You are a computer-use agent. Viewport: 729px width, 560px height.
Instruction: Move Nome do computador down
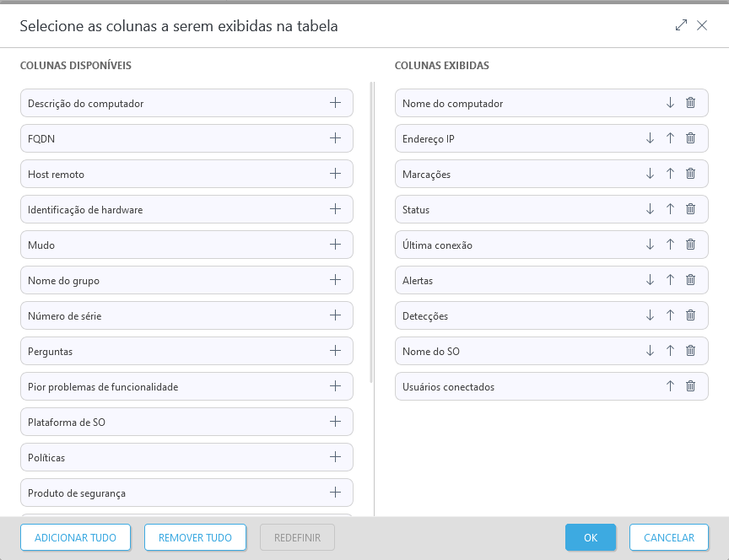[670, 103]
